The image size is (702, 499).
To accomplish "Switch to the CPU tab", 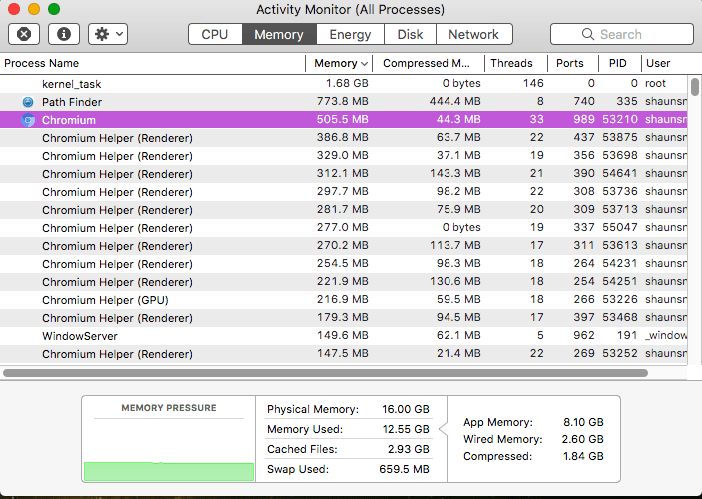I will (215, 34).
